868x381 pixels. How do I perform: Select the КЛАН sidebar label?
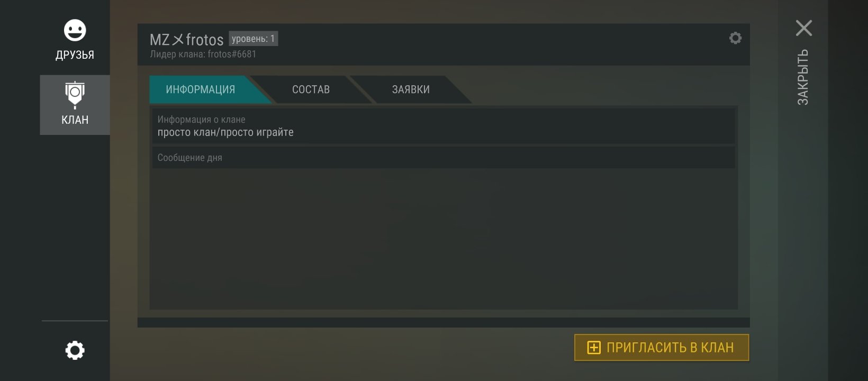point(75,120)
